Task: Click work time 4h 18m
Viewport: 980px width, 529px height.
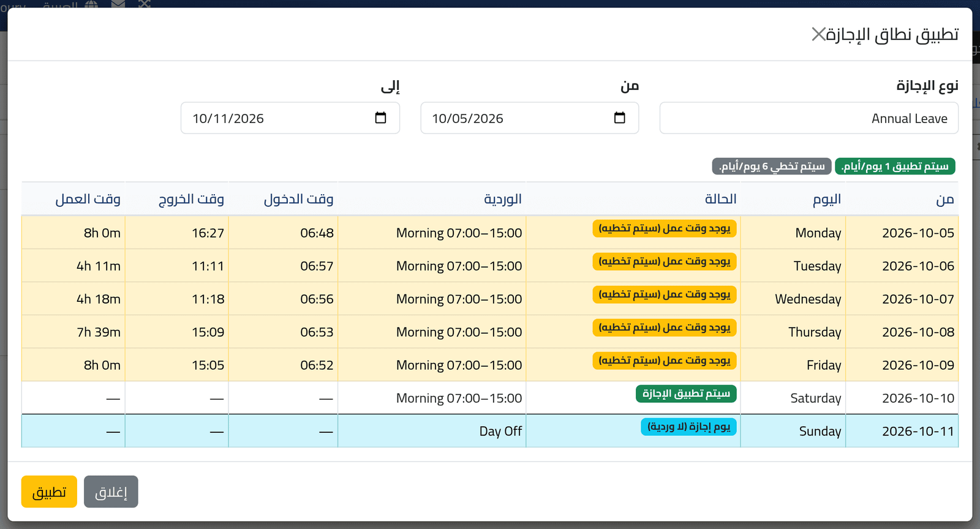Action: coord(99,299)
